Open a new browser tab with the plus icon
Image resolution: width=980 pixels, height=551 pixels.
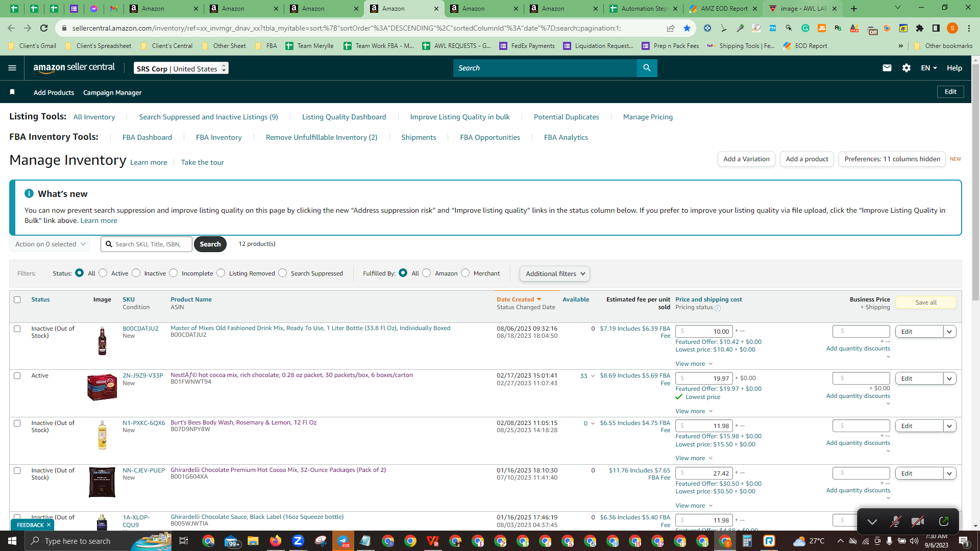[854, 9]
